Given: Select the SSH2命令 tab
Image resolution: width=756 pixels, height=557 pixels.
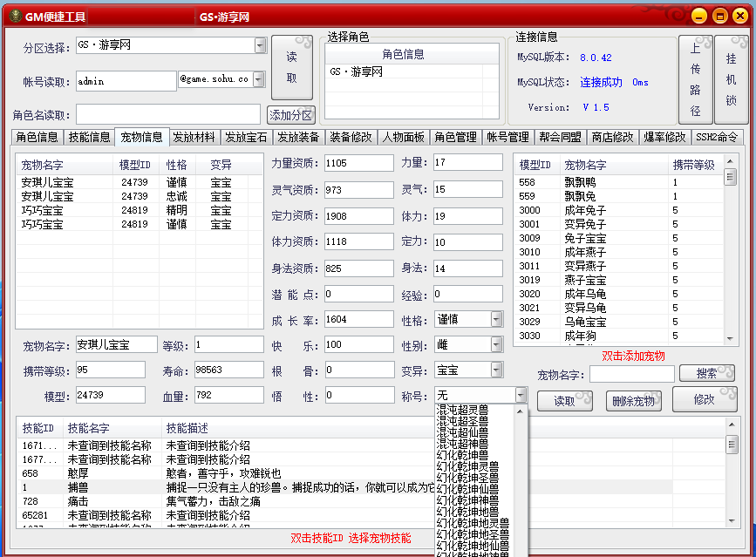Looking at the screenshot, I should pyautogui.click(x=717, y=137).
